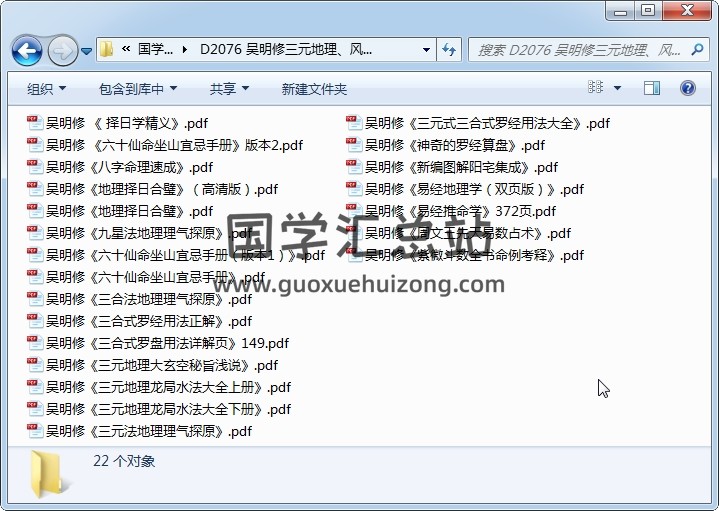Click the greyed Forward arrow button

click(62, 50)
